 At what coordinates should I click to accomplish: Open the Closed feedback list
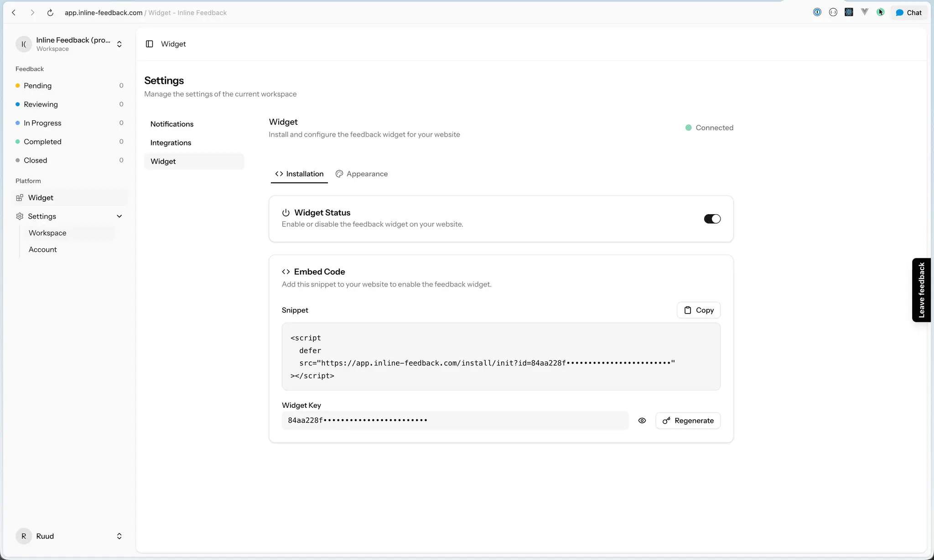[70, 160]
